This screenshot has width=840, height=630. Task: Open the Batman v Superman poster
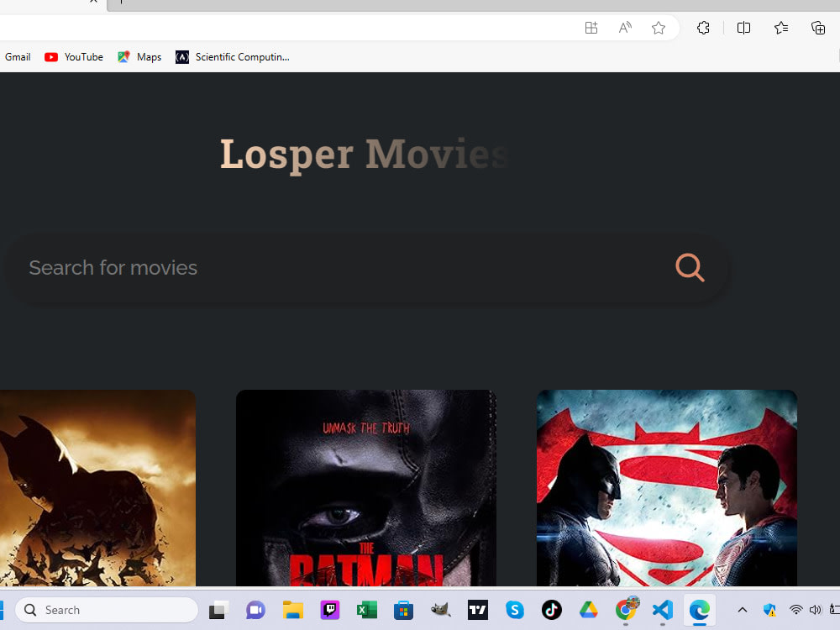tap(666, 487)
